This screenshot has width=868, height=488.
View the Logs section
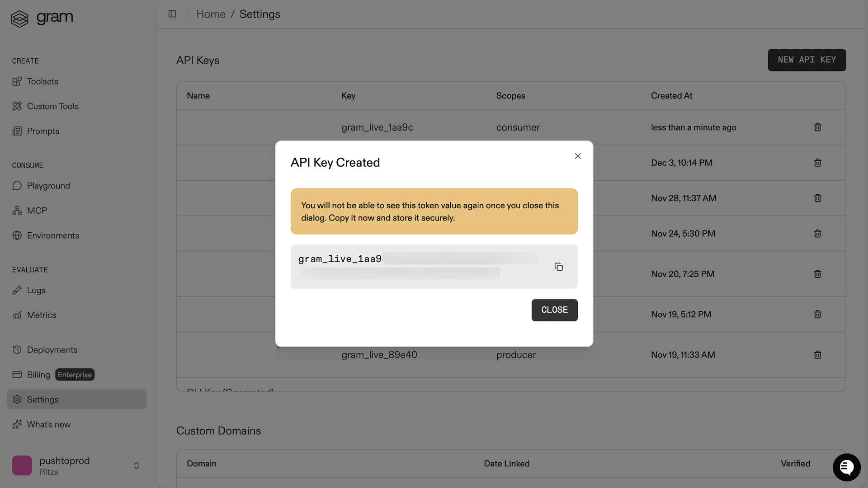pyautogui.click(x=37, y=290)
